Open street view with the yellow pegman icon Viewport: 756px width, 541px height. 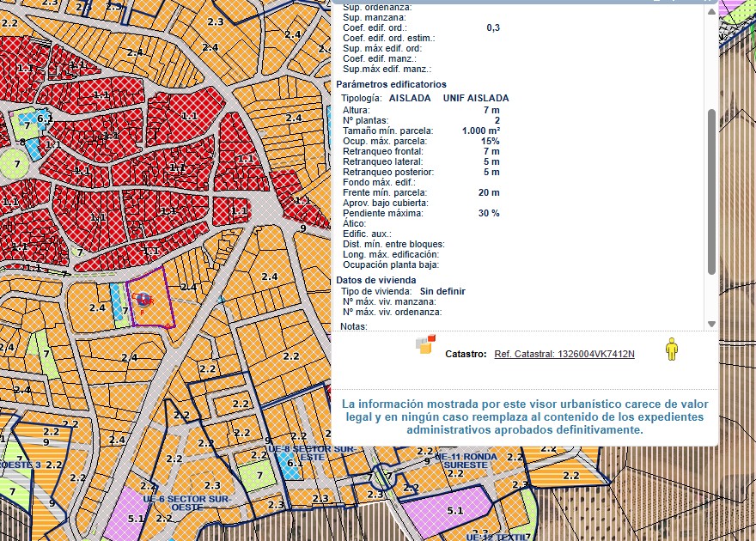(673, 350)
